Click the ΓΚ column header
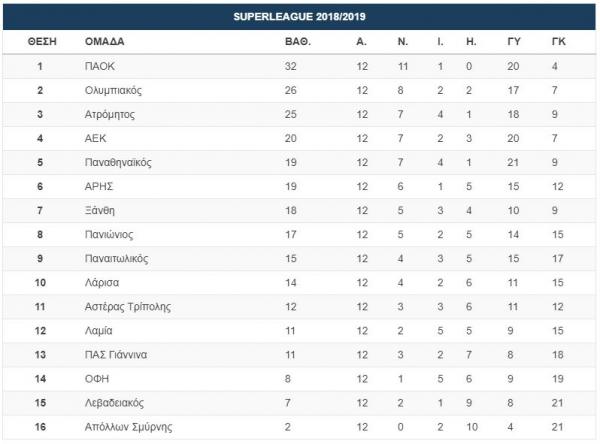 click(x=560, y=42)
